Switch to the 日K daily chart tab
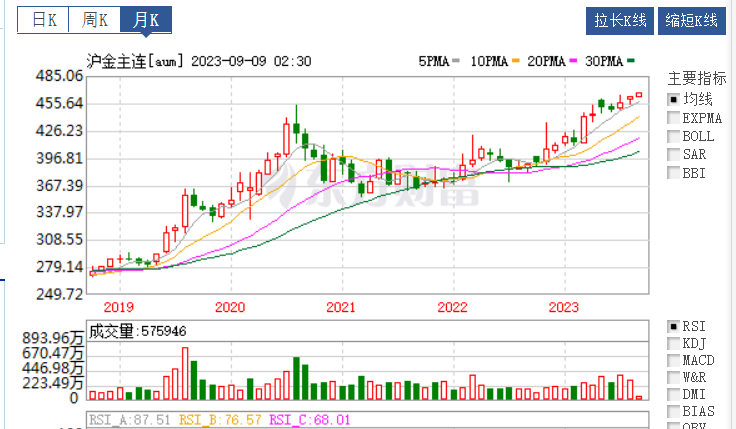 pos(44,20)
